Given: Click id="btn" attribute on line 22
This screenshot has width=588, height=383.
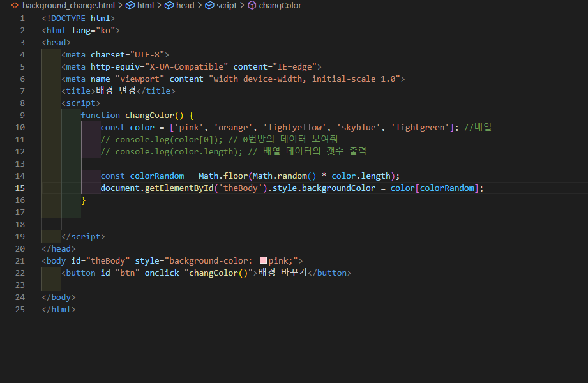Looking at the screenshot, I should 120,273.
